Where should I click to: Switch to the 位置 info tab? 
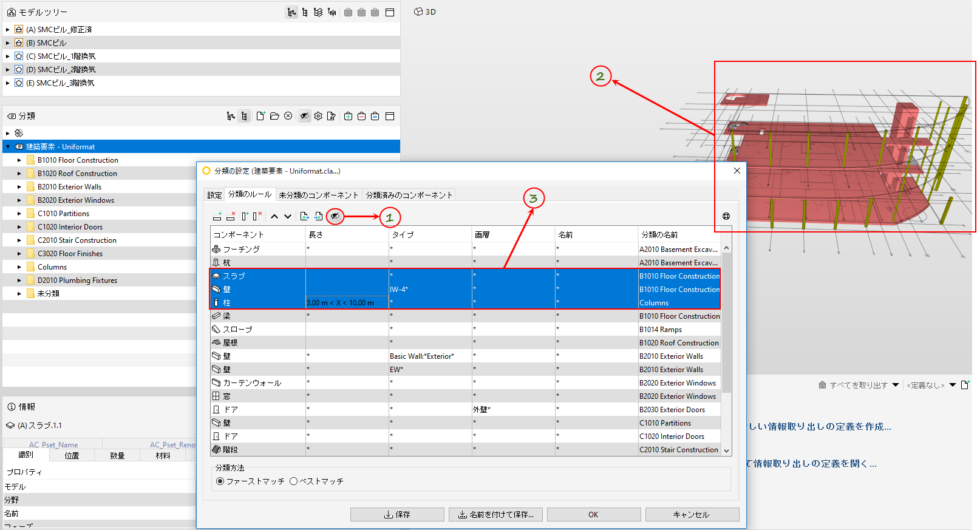(72, 455)
